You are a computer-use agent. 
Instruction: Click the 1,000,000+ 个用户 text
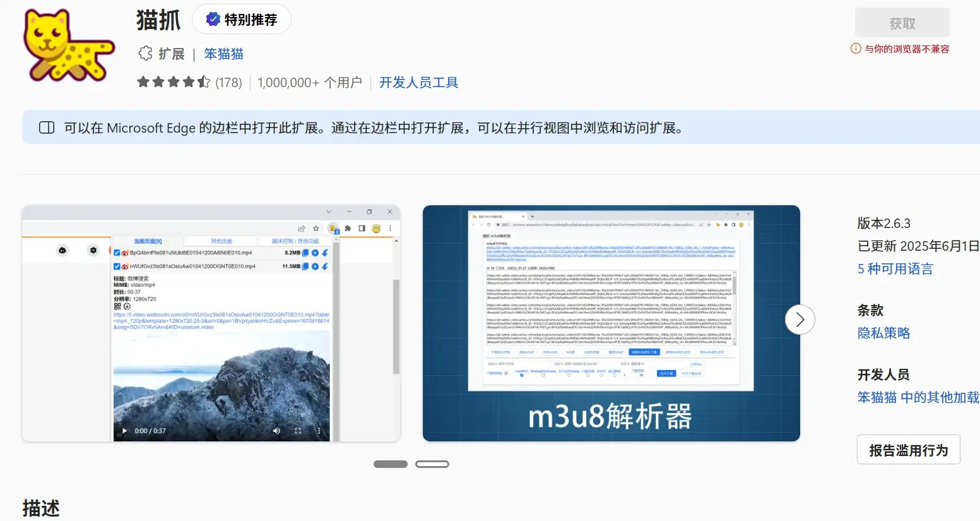coord(310,83)
